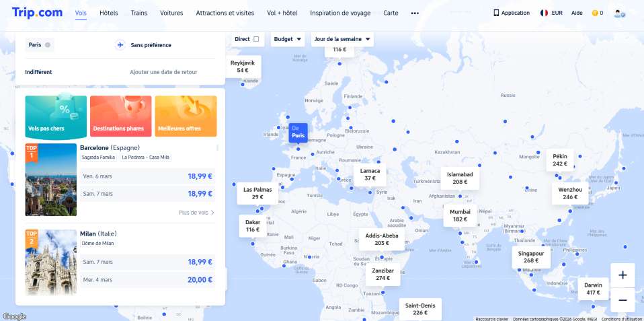
Task: Select Milan Mer. 4 mars fare
Action: point(147,280)
